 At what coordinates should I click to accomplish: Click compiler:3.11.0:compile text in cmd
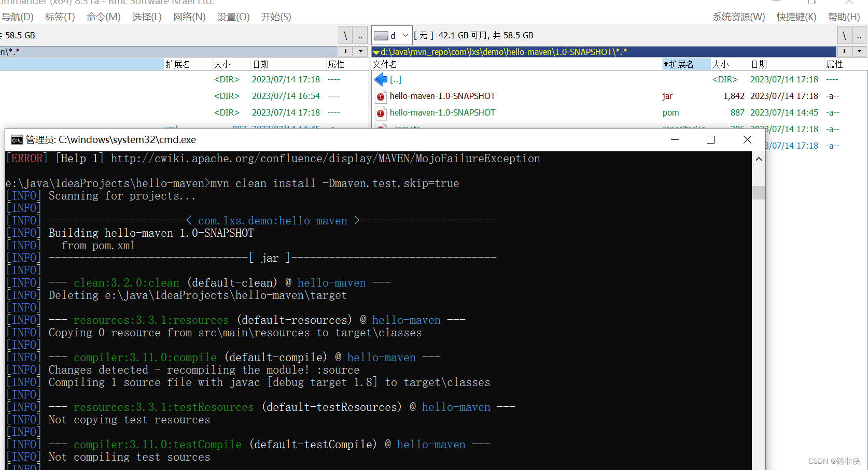145,358
